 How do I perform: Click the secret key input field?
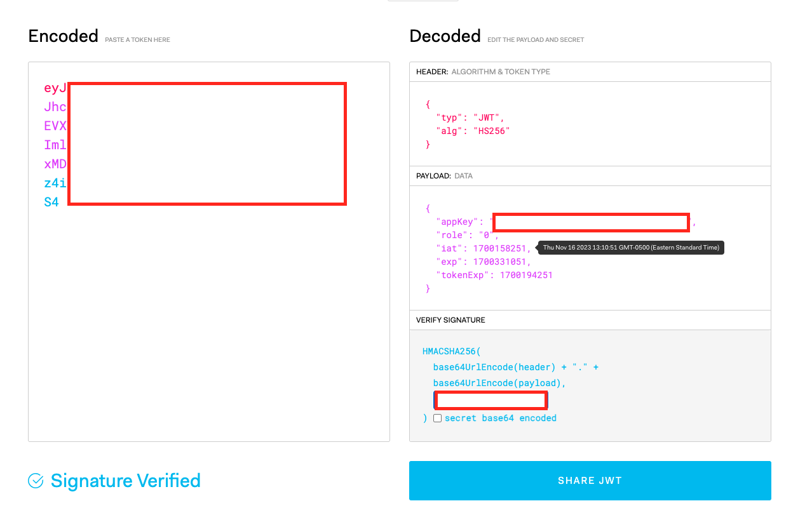point(491,401)
